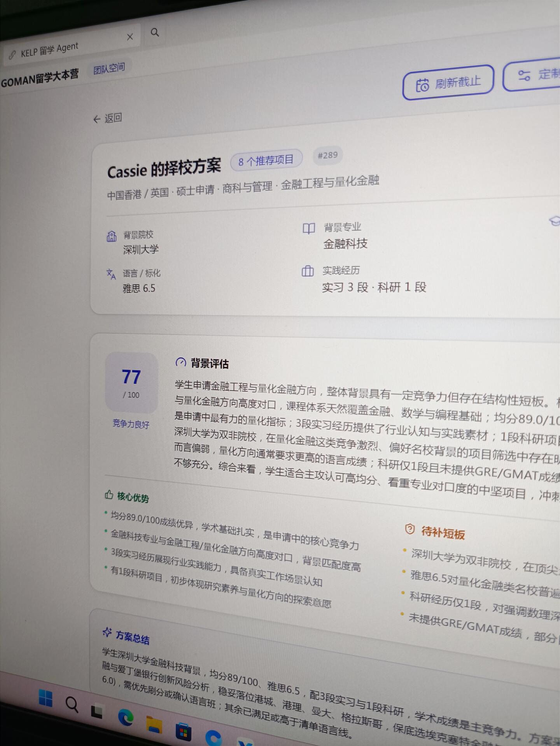
Task: Click the sparkle icon beside 方案总结
Action: pos(107,632)
